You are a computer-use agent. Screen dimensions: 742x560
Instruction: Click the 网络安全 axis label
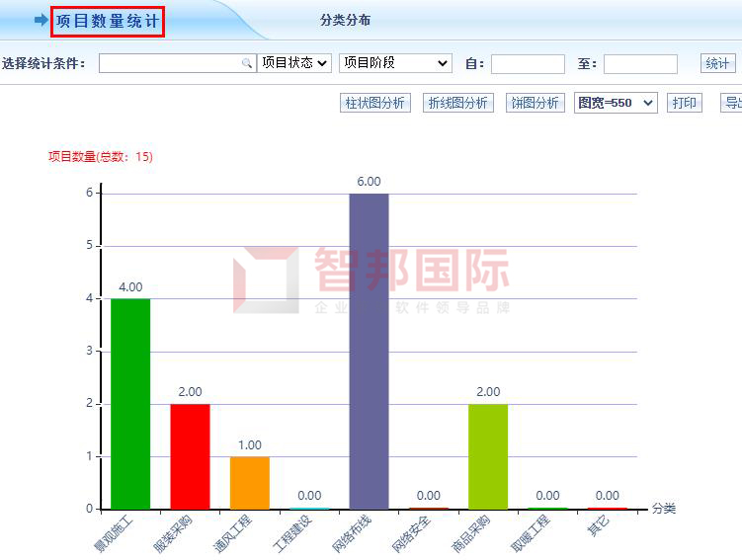(411, 534)
